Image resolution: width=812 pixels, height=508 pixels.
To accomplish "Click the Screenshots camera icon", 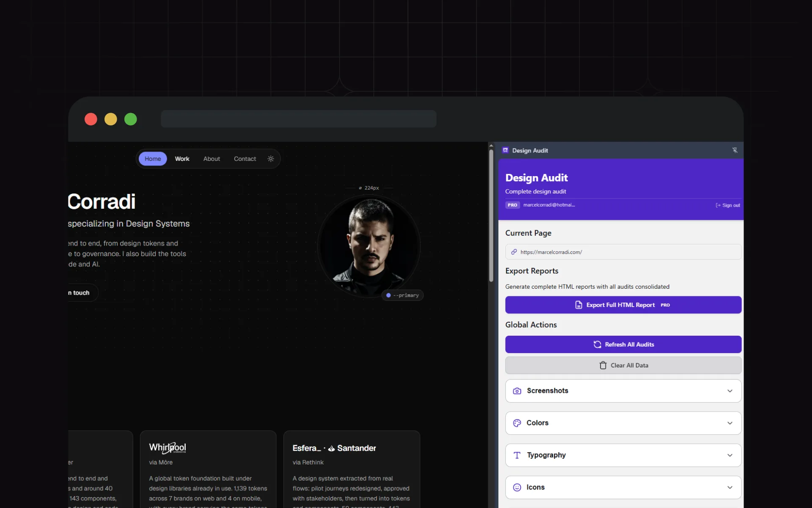I will tap(517, 391).
